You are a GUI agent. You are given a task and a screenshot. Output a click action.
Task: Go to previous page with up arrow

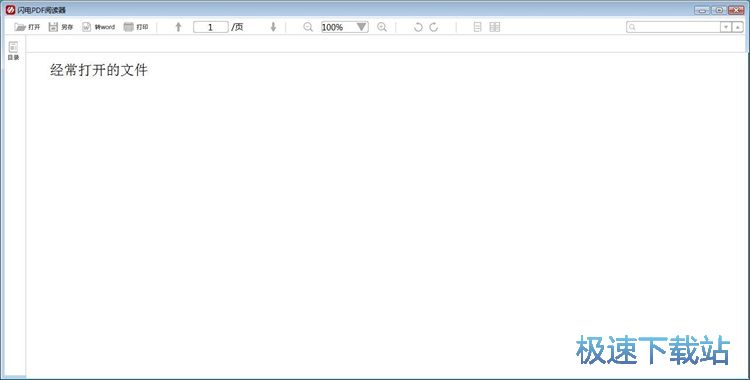coord(178,27)
